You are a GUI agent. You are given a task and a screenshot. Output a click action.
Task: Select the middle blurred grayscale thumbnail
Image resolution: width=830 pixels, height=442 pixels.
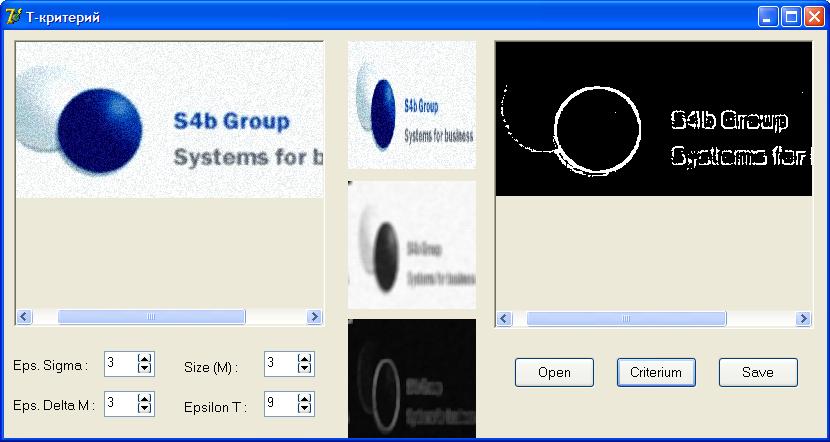click(x=412, y=245)
